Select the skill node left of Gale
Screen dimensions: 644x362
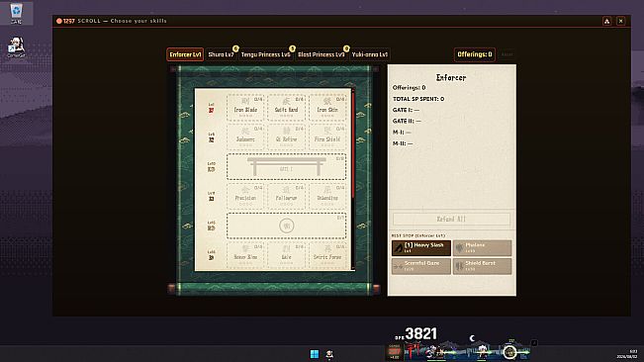point(245,255)
